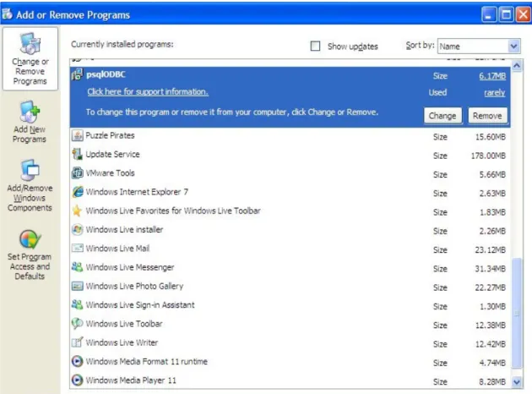Select the Update Service entry
The height and width of the screenshot is (394, 532).
290,155
